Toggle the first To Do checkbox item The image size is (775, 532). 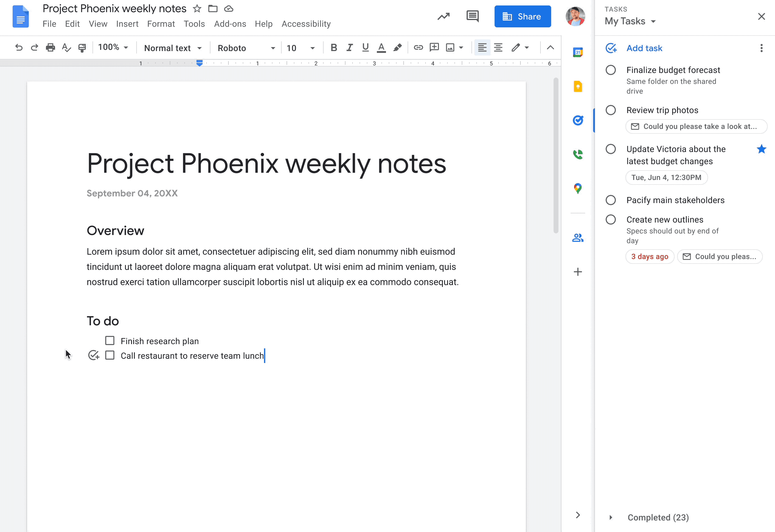click(x=109, y=341)
